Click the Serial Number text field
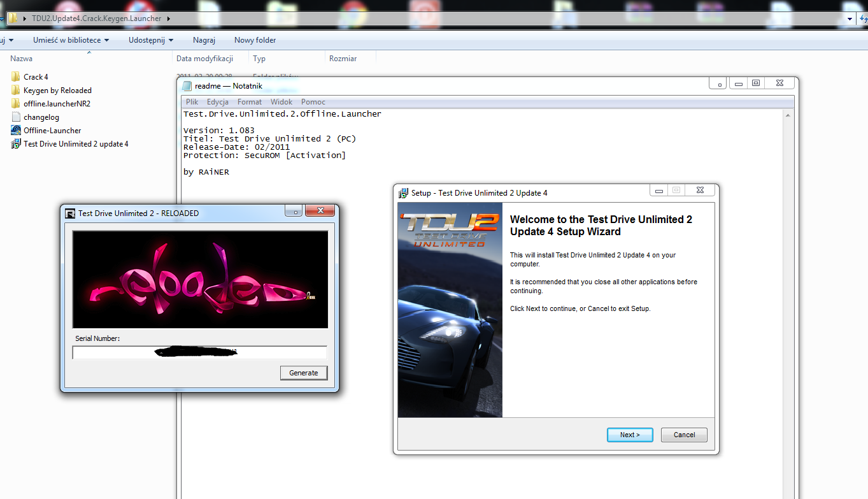Image resolution: width=868 pixels, height=499 pixels. [x=200, y=352]
